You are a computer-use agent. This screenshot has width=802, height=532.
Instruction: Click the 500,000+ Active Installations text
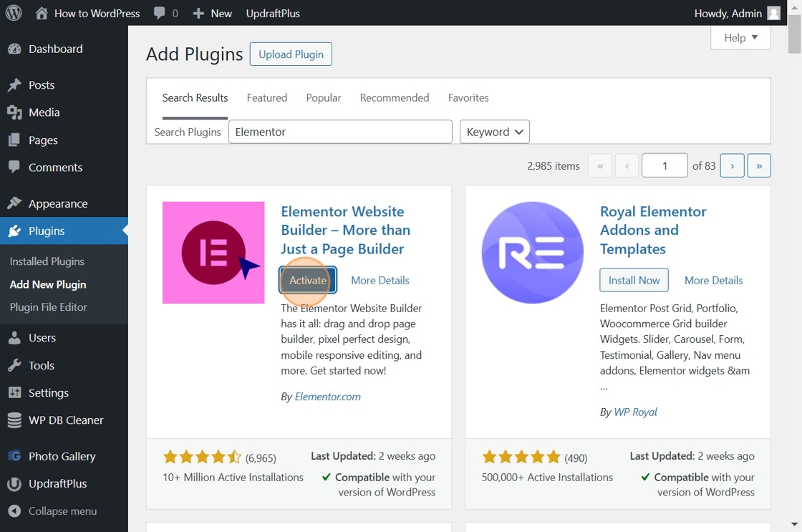547,478
